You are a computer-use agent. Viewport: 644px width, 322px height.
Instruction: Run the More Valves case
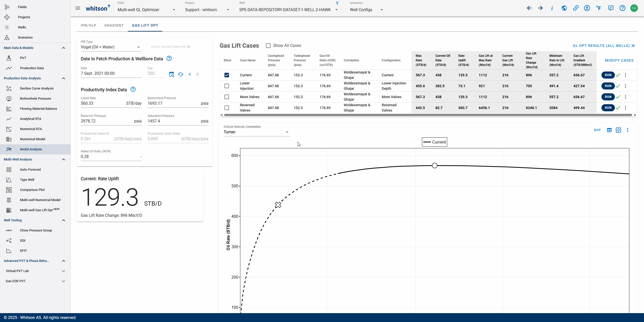pyautogui.click(x=608, y=97)
